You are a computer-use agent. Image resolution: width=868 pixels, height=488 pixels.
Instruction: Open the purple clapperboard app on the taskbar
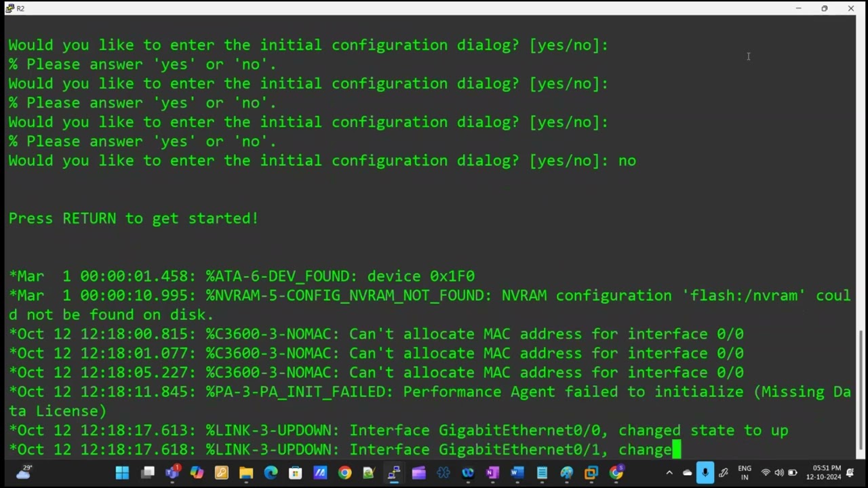click(x=418, y=473)
